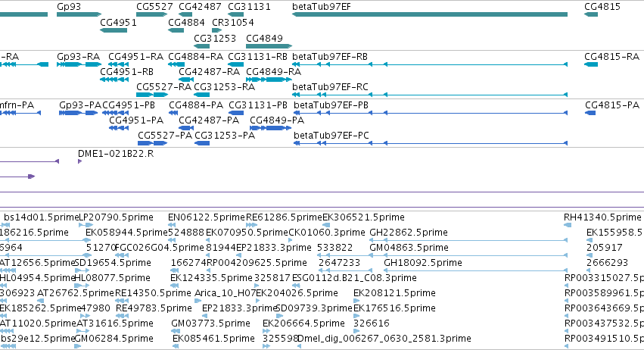The width and height of the screenshot is (644, 350).
Task: Click EST EK058944.5prime
Action: click(x=88, y=240)
